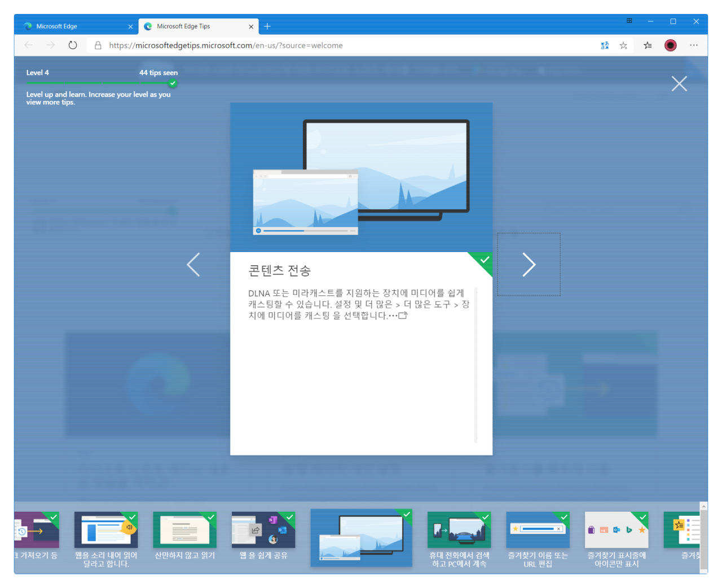Viewport: 722px width, 588px height.
Task: Click the level progress bar
Action: pos(102,83)
